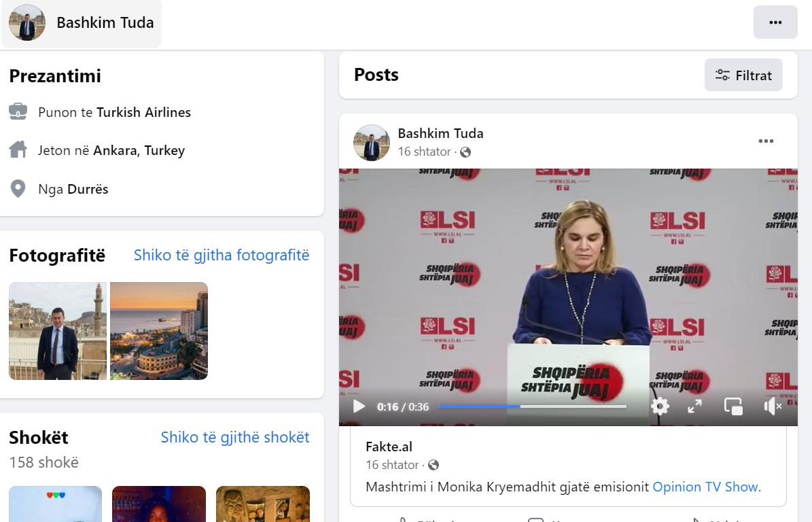
Task: Open post options three-dot menu
Action: pyautogui.click(x=766, y=141)
